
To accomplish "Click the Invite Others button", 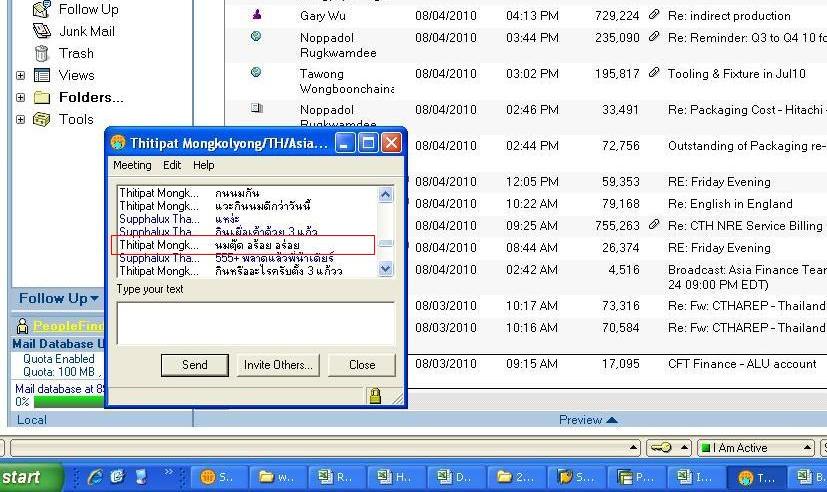I will coord(278,365).
